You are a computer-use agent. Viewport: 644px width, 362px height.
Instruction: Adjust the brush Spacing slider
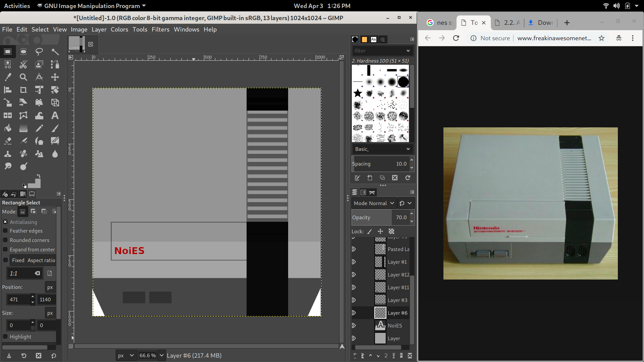tap(380, 164)
